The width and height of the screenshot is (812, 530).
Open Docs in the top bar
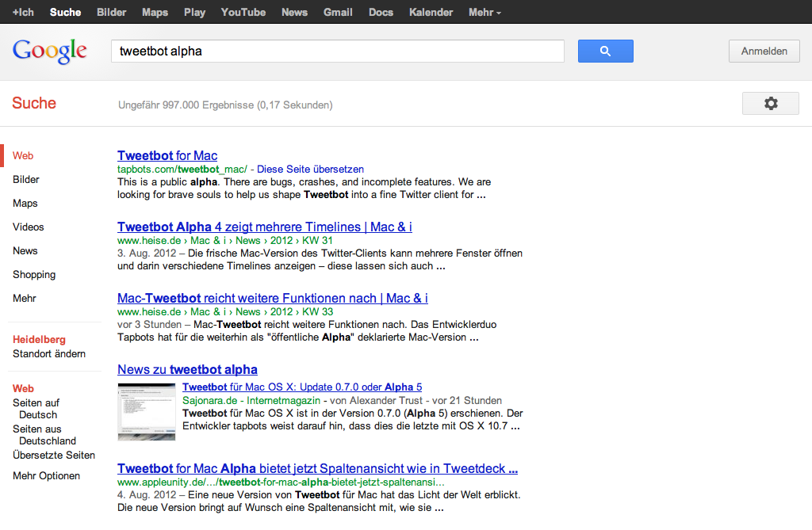(381, 12)
